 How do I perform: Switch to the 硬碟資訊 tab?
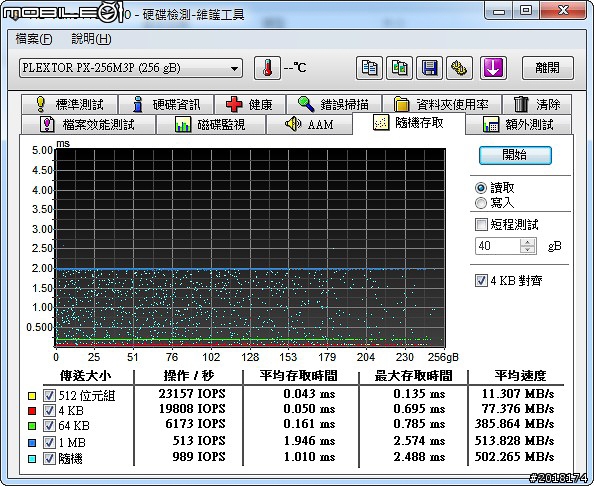click(x=166, y=104)
